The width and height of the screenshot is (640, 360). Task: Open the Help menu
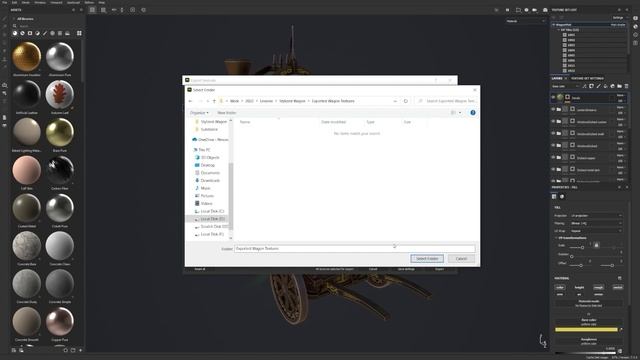[101, 2]
